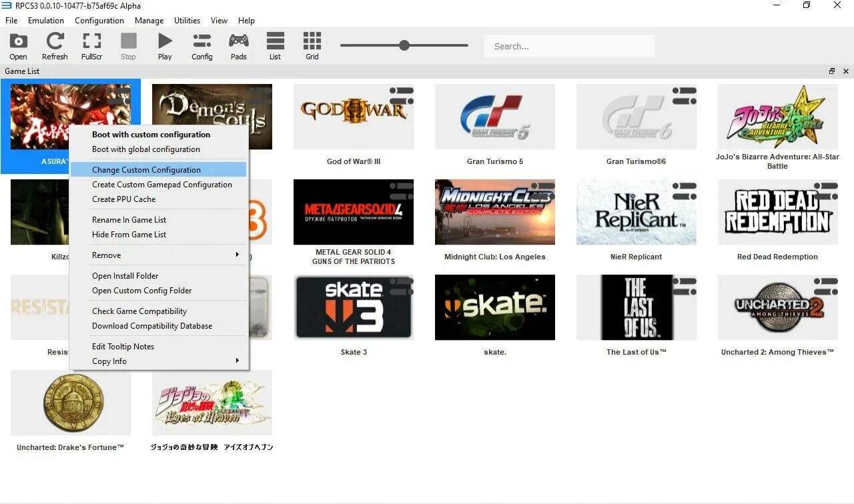Viewport: 854px width, 504px height.
Task: Click NieR Replicant custom config icon
Action: [685, 191]
